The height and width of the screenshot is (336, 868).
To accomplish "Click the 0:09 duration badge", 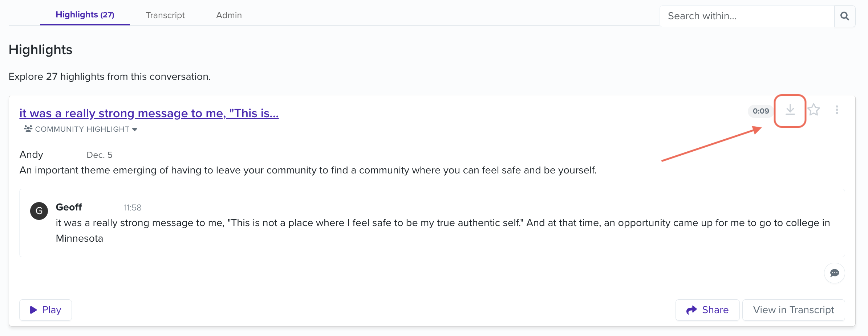I will (x=761, y=111).
